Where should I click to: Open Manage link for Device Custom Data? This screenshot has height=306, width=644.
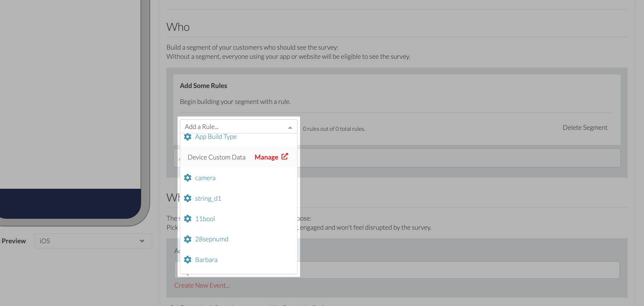point(266,157)
